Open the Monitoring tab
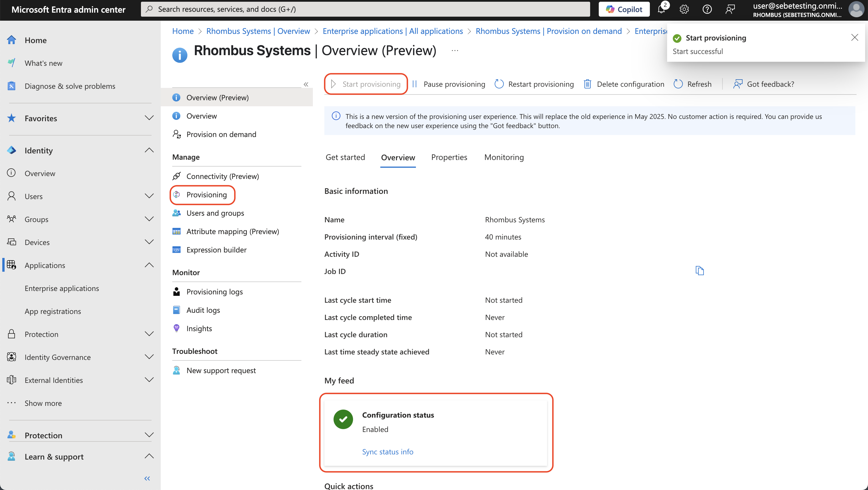This screenshot has height=490, width=868. click(504, 157)
